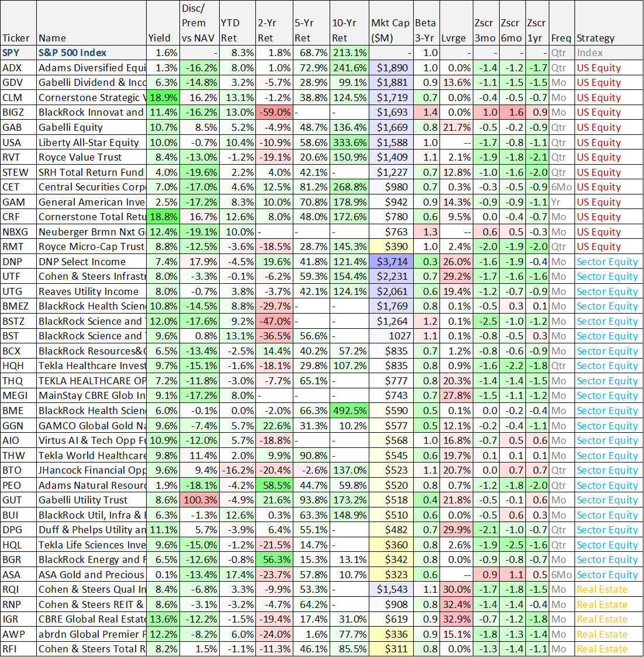644x657 pixels.
Task: Click the RMT market cap $390
Action: [391, 246]
